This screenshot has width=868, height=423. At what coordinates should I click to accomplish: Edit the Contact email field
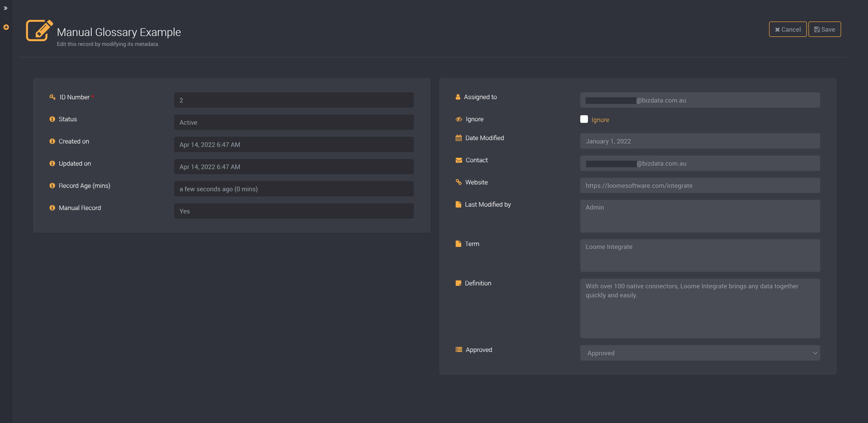point(700,163)
